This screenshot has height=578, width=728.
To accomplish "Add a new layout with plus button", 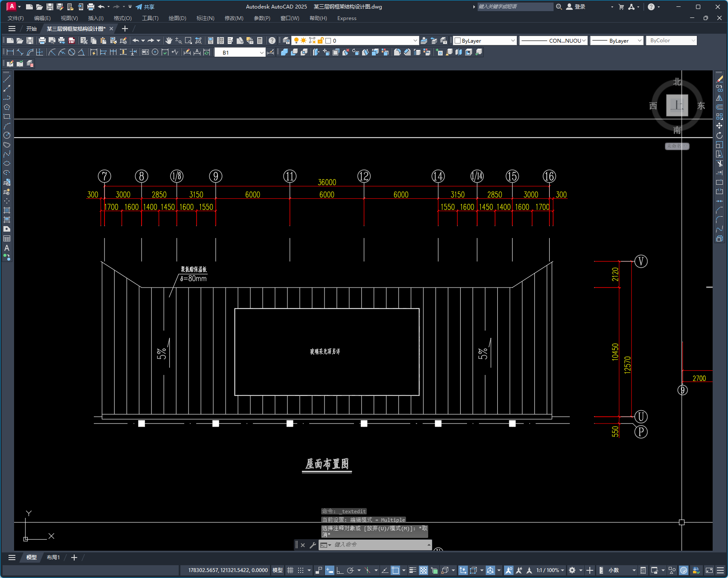I will (x=74, y=558).
